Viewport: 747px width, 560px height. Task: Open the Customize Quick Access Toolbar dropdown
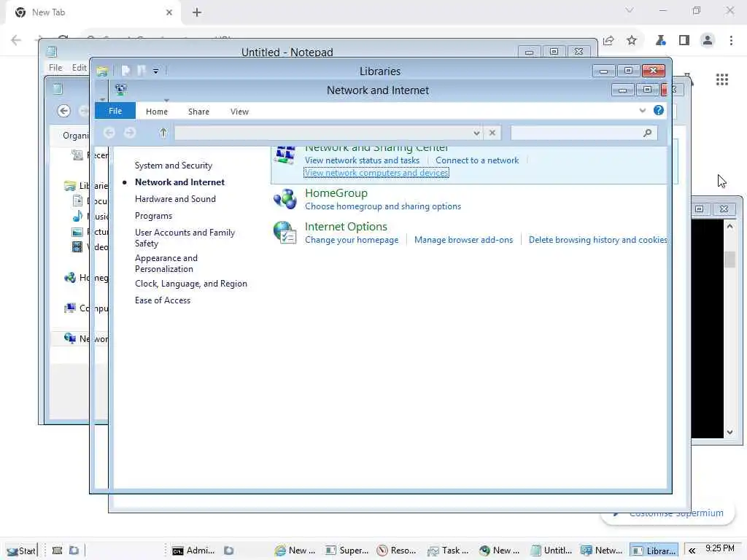pyautogui.click(x=156, y=71)
